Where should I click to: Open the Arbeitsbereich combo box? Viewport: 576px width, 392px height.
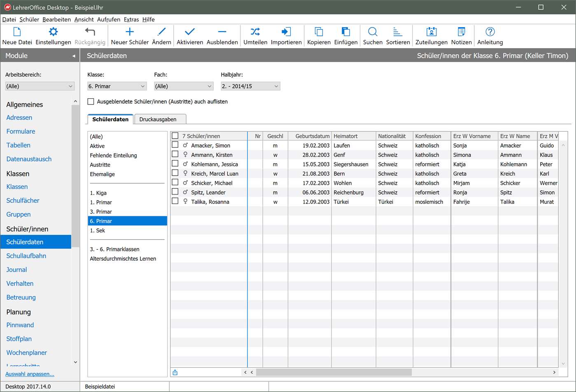point(40,86)
